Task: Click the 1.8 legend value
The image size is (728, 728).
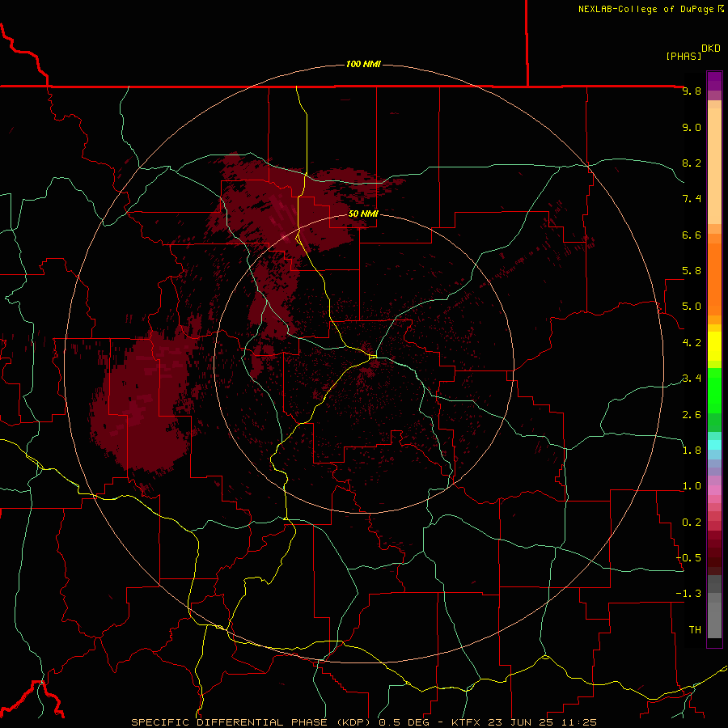Action: point(692,451)
